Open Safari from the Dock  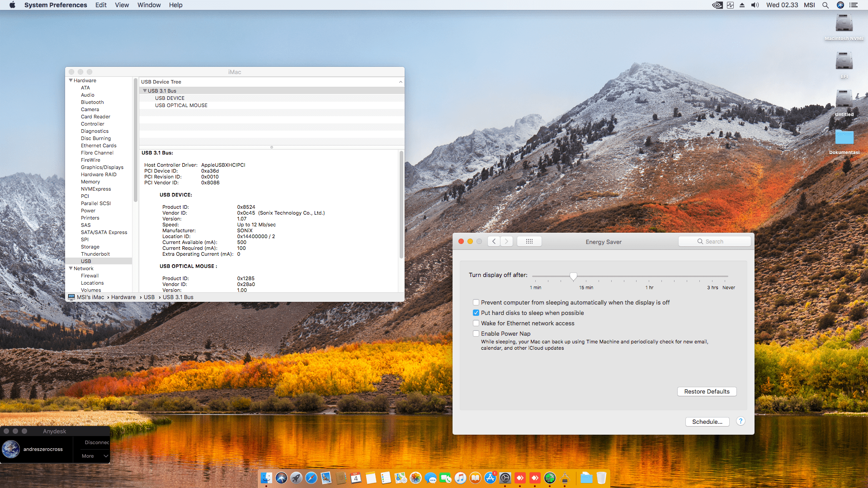coord(311,478)
